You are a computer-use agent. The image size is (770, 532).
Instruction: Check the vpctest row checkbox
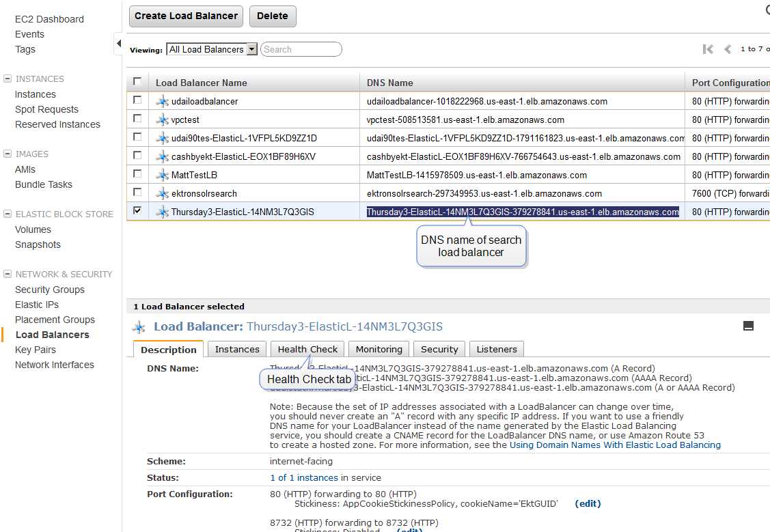[x=137, y=118]
